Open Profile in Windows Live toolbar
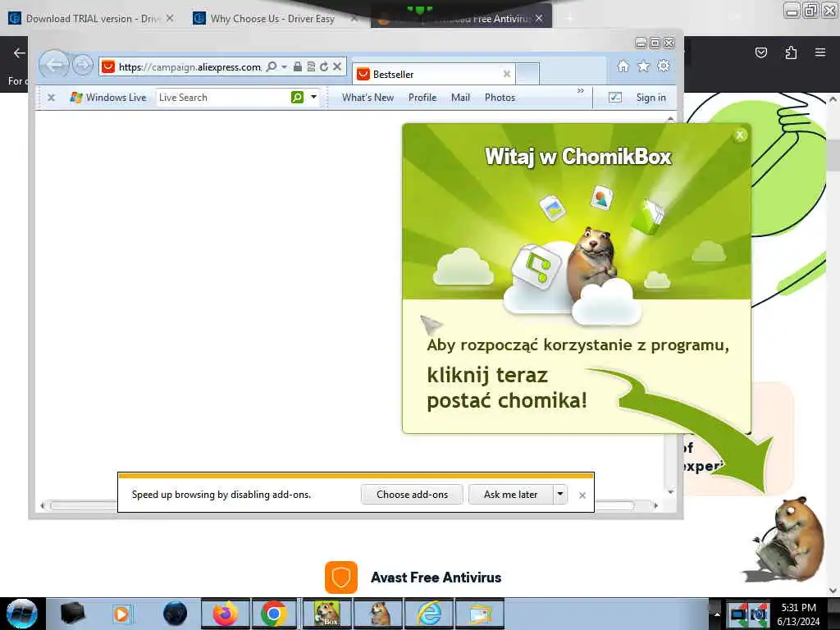 422,98
